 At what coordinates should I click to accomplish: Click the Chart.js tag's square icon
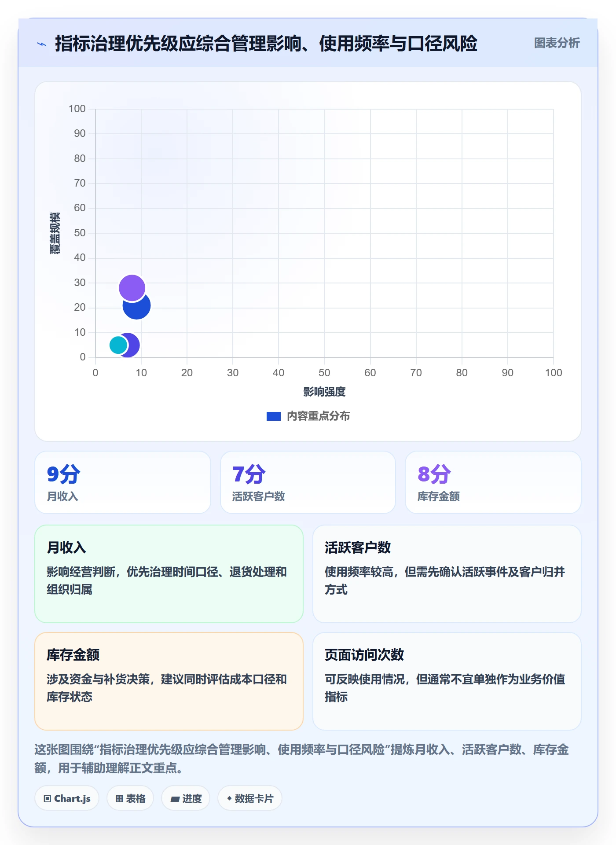[x=48, y=799]
